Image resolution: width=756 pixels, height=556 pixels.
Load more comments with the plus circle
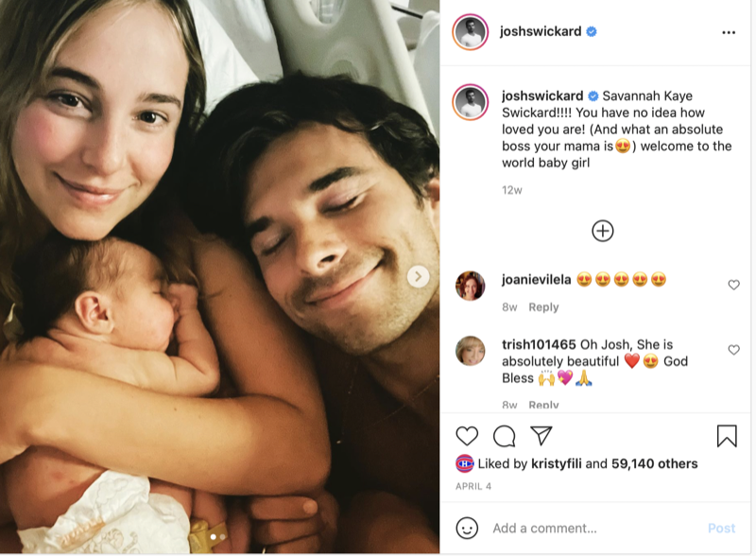(x=603, y=231)
